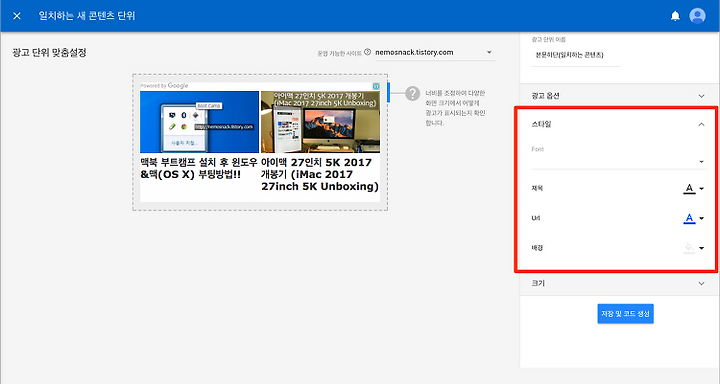Click the Boot Camp ad thumbnail
Image resolution: width=720 pixels, height=384 pixels.
199,122
